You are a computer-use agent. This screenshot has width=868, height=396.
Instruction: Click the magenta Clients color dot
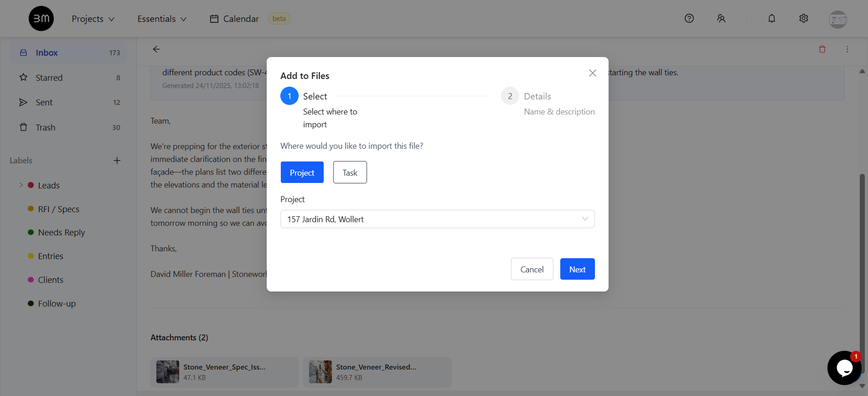pyautogui.click(x=31, y=280)
